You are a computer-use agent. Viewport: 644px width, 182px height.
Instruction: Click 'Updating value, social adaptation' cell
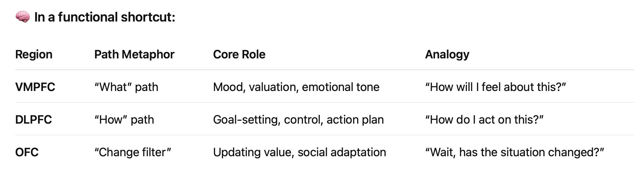click(x=300, y=152)
